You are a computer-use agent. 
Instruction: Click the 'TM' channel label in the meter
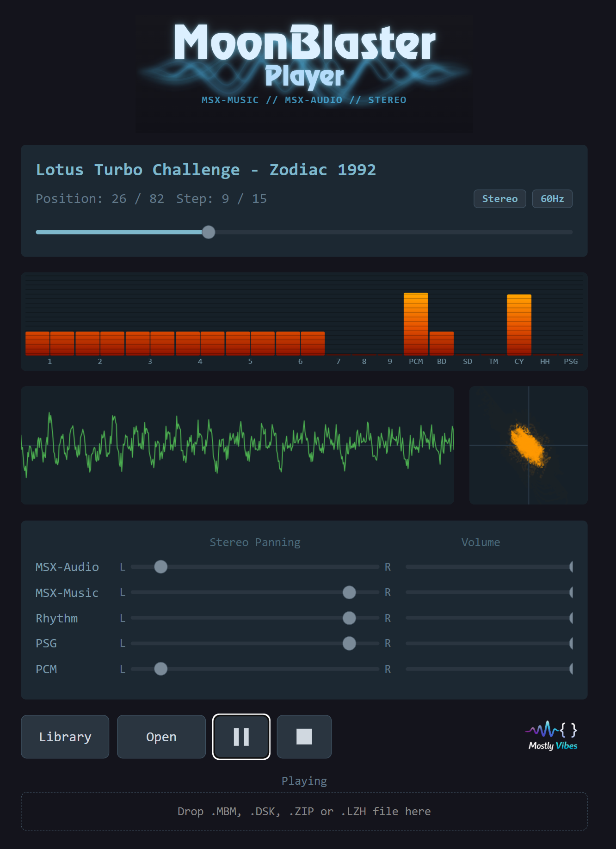493,362
